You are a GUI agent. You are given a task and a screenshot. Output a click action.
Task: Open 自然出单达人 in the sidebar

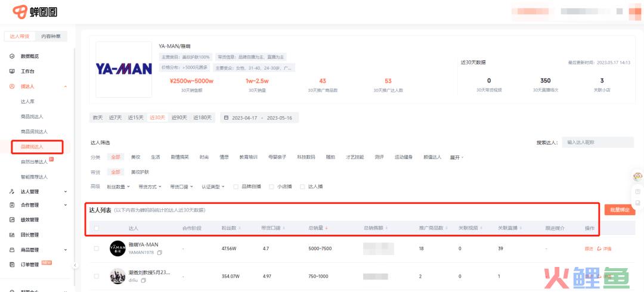34,162
